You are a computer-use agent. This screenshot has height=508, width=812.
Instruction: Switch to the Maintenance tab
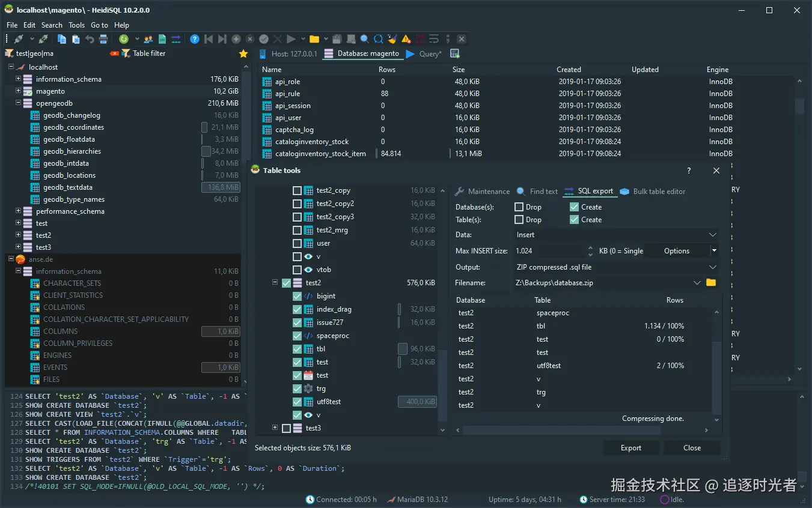tap(483, 192)
